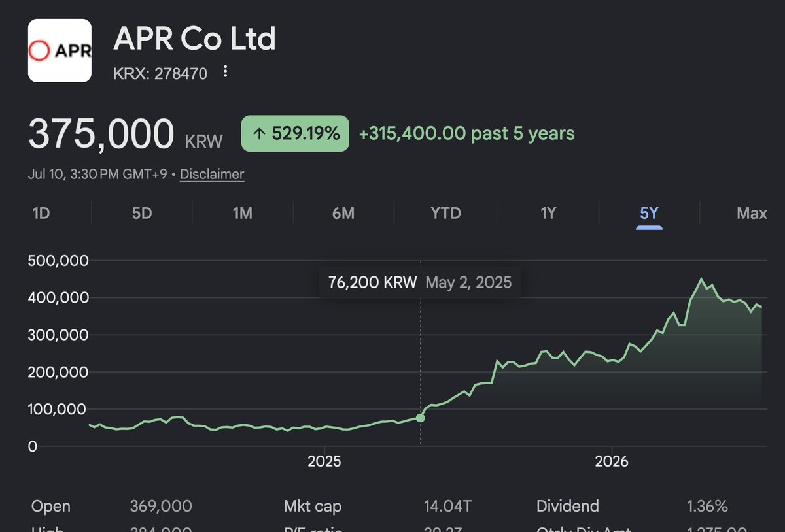The width and height of the screenshot is (785, 532).
Task: Click the Dividend 1.36% value
Action: pos(706,506)
